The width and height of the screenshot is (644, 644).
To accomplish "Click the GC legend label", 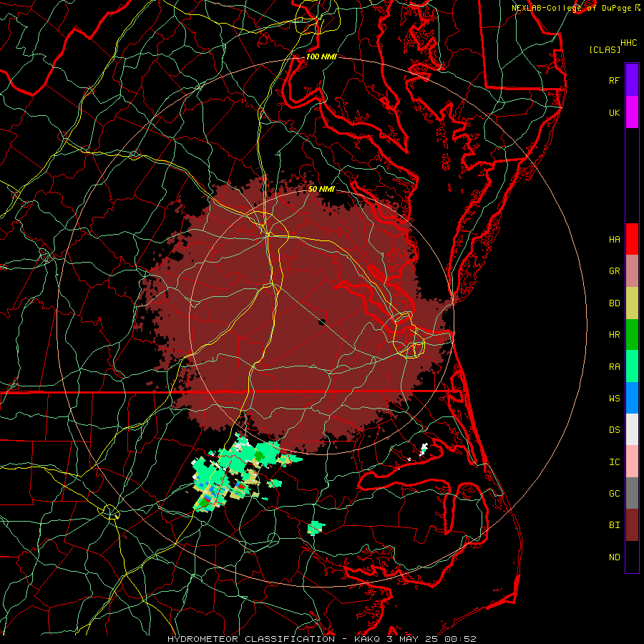I will tap(614, 494).
